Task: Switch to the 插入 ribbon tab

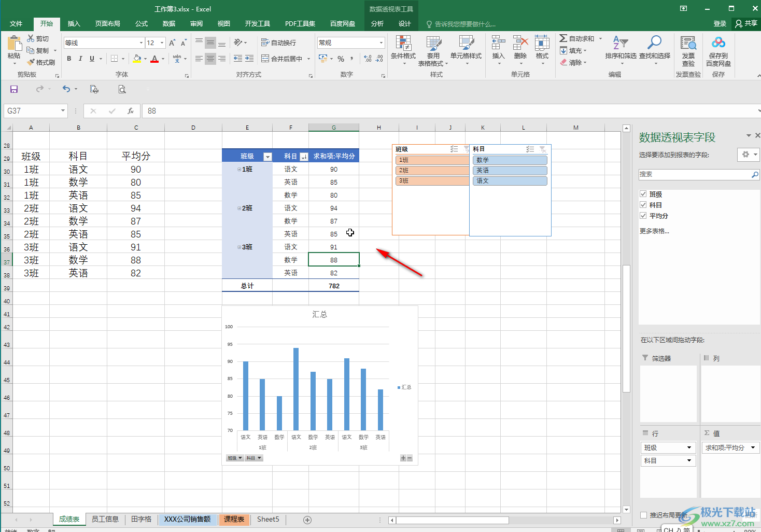Action: coord(74,24)
